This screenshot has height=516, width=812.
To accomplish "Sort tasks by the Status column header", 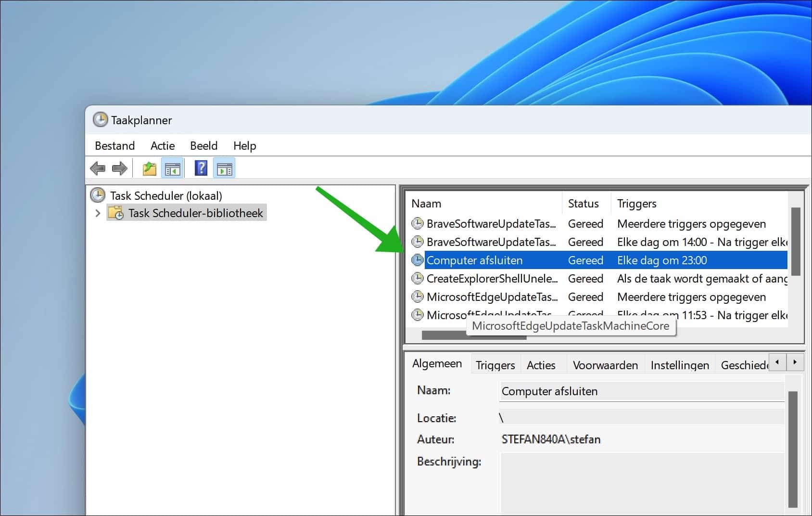I will 583,203.
